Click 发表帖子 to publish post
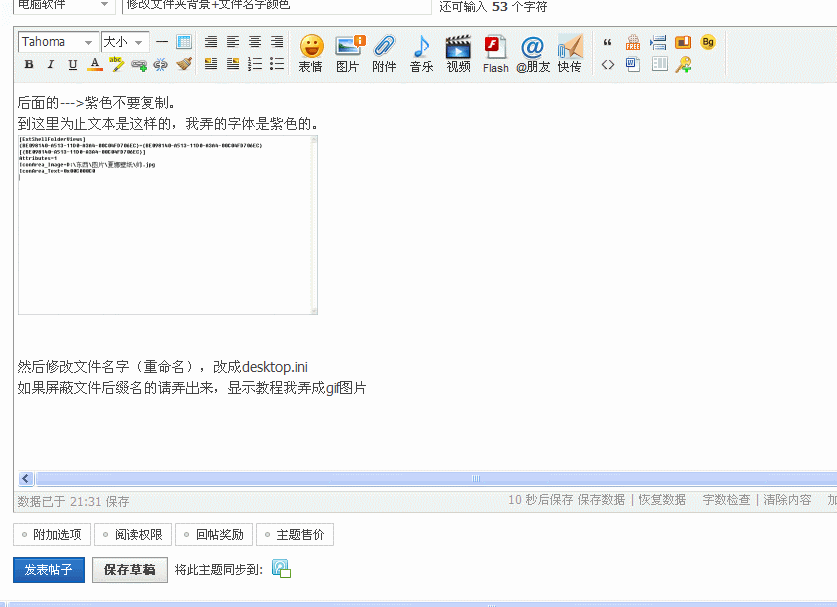The height and width of the screenshot is (607, 837). (x=49, y=570)
